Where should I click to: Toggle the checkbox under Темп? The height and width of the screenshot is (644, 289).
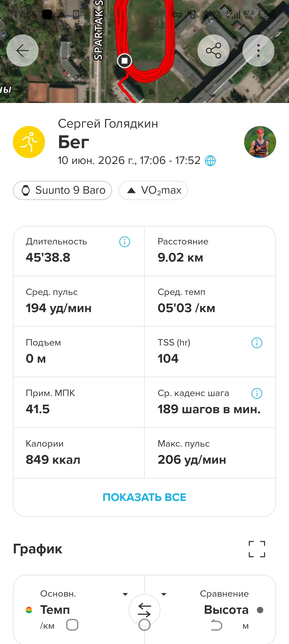coord(72,625)
